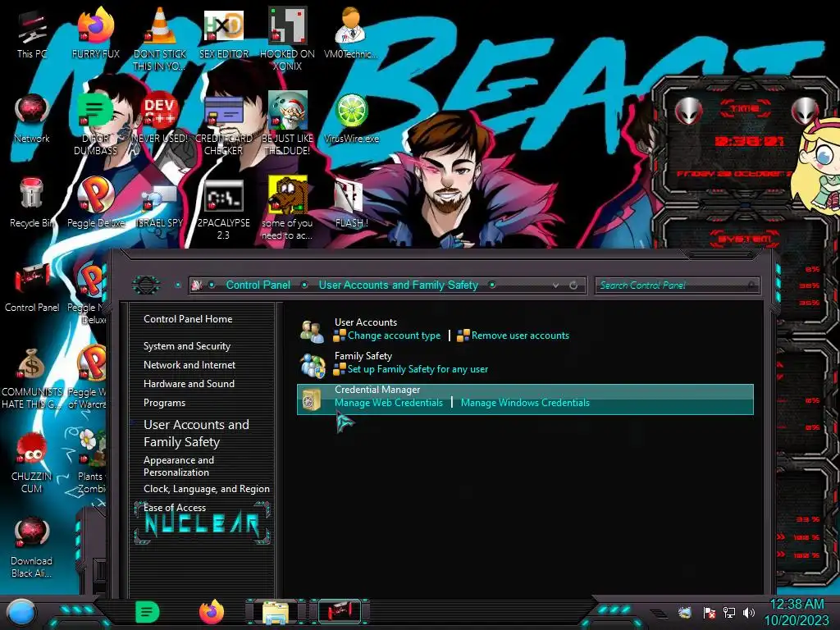Click the Family Safety category icon
The width and height of the screenshot is (840, 630).
point(312,365)
